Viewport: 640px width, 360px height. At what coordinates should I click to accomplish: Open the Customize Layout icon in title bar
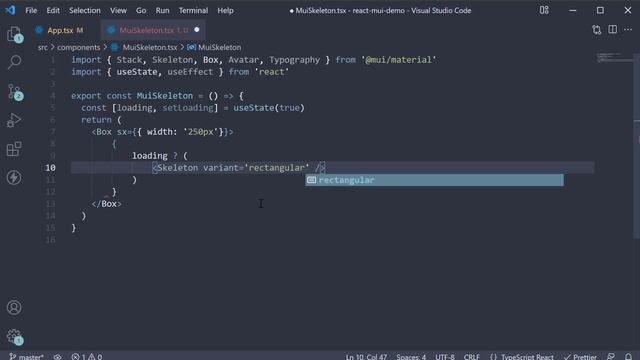point(544,10)
